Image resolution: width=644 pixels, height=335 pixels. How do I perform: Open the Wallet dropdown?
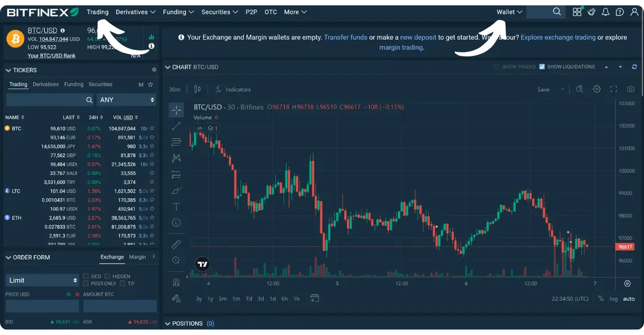(x=509, y=12)
